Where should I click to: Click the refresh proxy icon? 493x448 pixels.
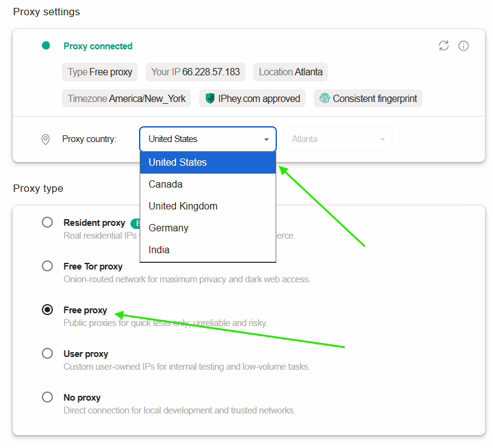444,46
